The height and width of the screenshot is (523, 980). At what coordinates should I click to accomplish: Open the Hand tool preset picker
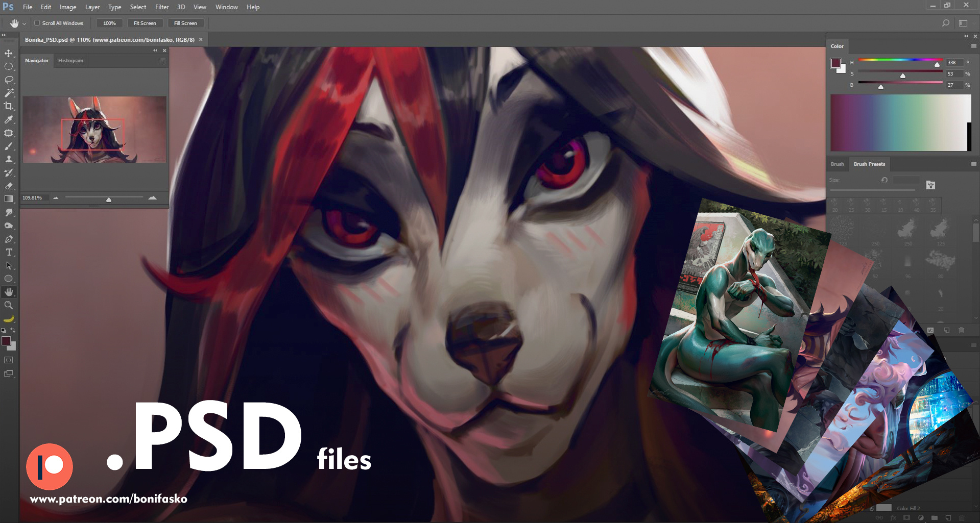(24, 23)
